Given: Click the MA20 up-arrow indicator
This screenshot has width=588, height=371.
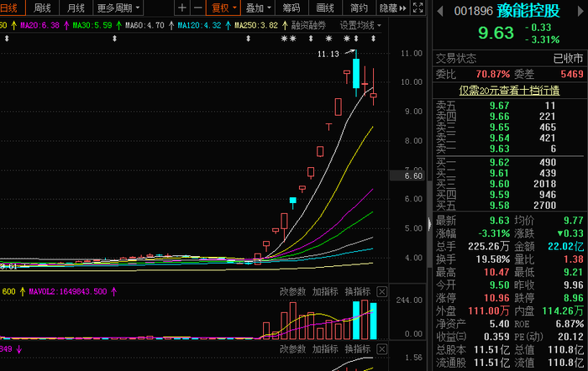Looking at the screenshot, I should click(66, 25).
